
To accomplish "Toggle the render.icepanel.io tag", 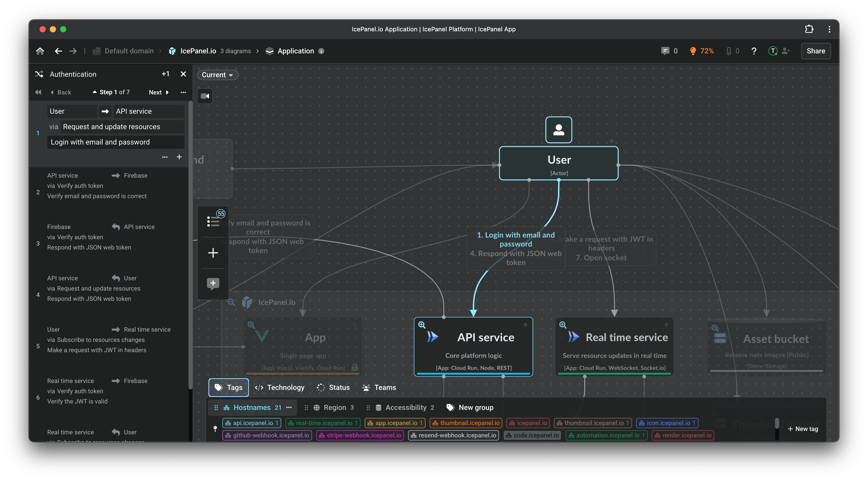I will pyautogui.click(x=683, y=435).
